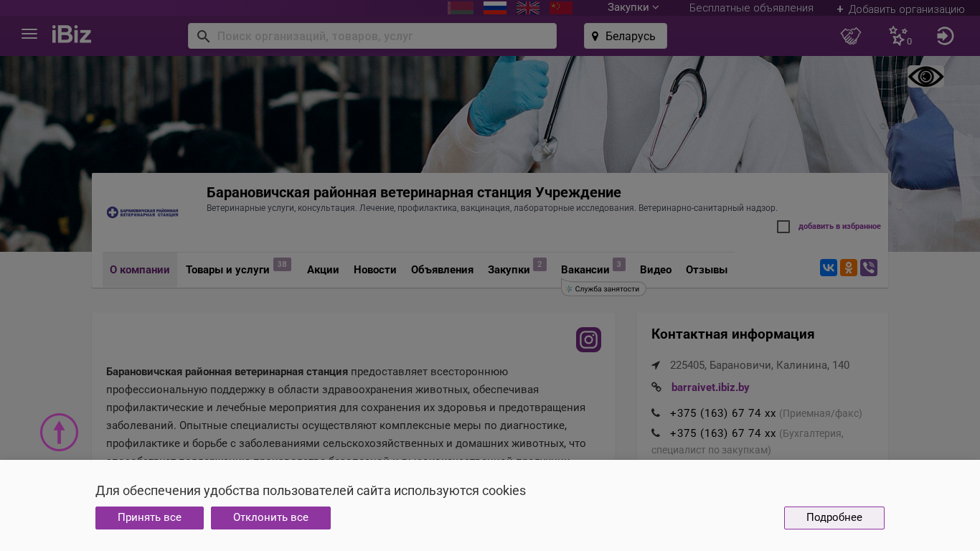Switch to the UK flag language
980x551 pixels.
coord(528,8)
